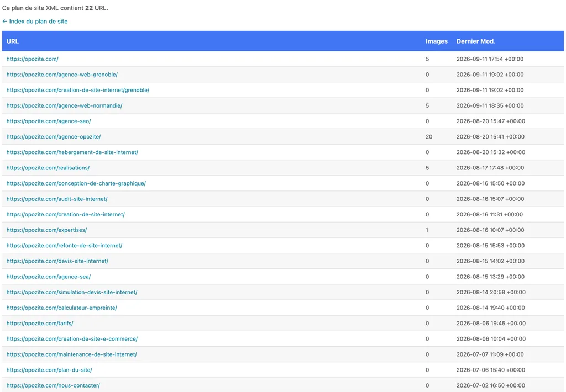Click the image count 5 in the realisations row

[x=427, y=167]
